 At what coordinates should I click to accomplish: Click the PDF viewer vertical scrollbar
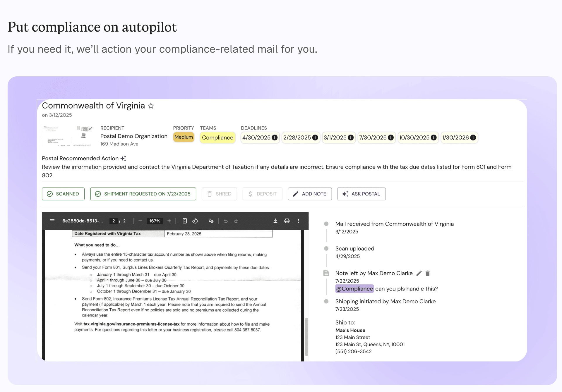click(x=306, y=336)
